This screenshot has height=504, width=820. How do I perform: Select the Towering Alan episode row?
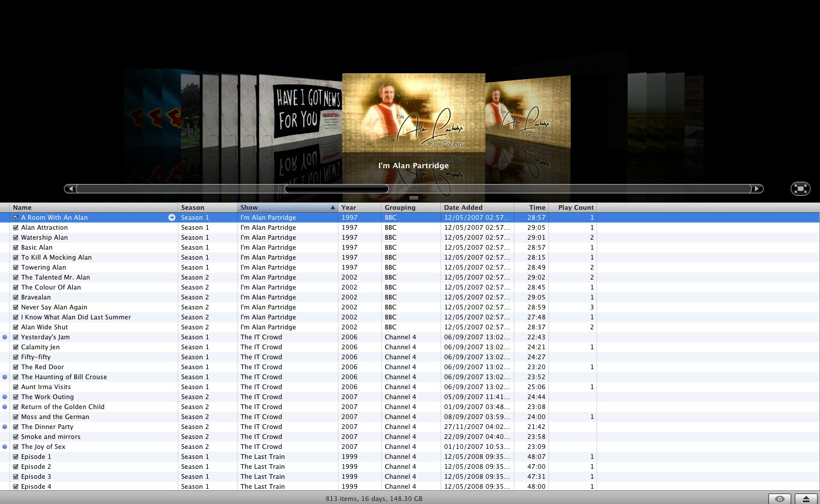tap(410, 267)
